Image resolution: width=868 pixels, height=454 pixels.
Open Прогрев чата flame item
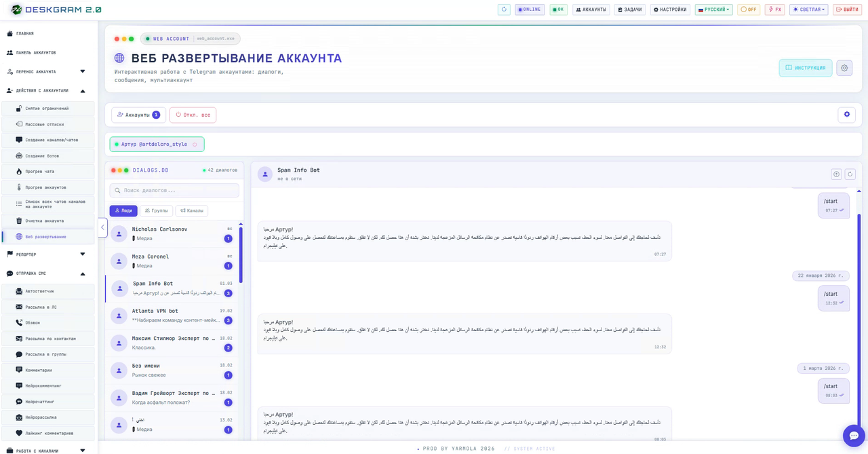pyautogui.click(x=49, y=172)
